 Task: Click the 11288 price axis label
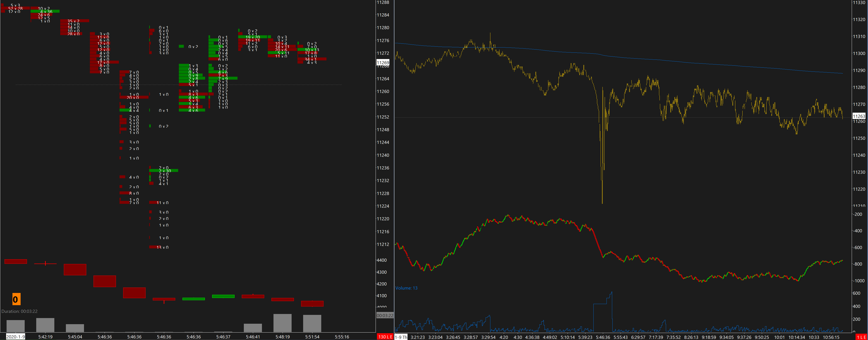[383, 2]
